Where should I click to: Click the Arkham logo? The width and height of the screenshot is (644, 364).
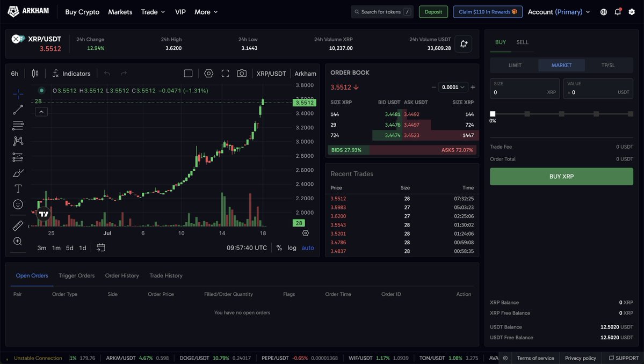28,11
